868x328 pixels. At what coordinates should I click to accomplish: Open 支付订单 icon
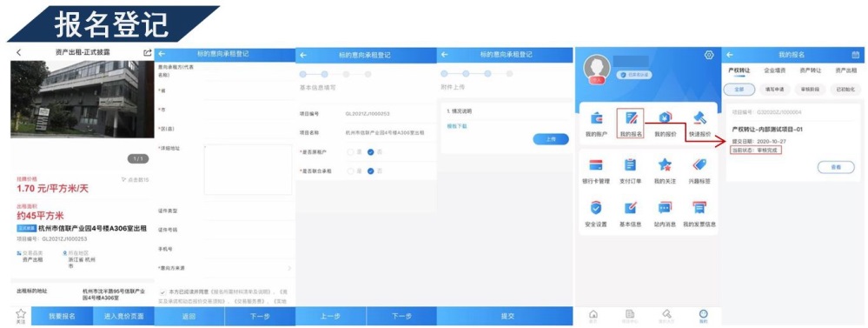point(631,164)
